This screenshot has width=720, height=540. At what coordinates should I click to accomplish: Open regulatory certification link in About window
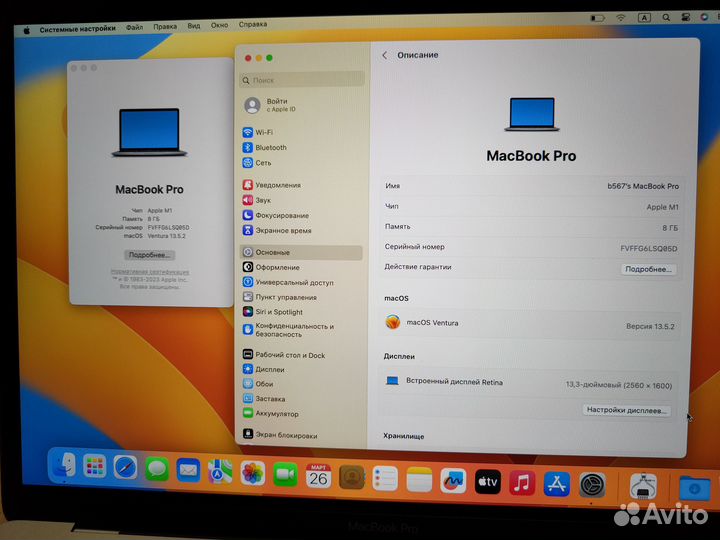point(150,272)
